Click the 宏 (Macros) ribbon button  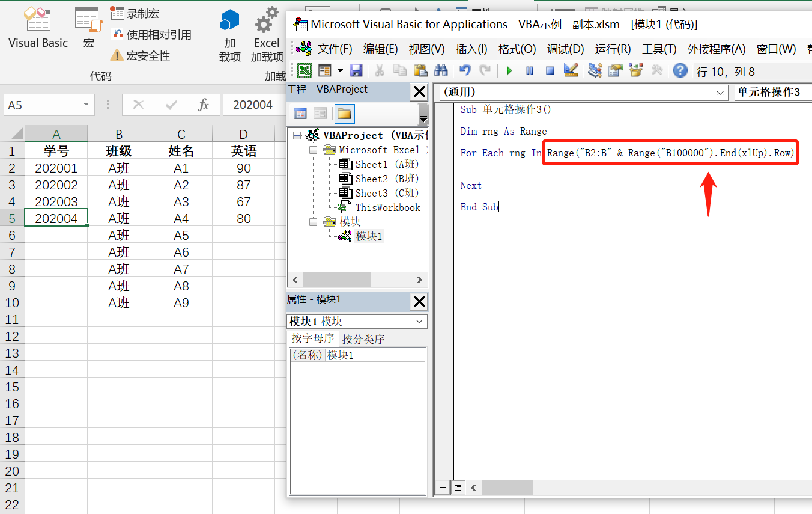(89, 28)
